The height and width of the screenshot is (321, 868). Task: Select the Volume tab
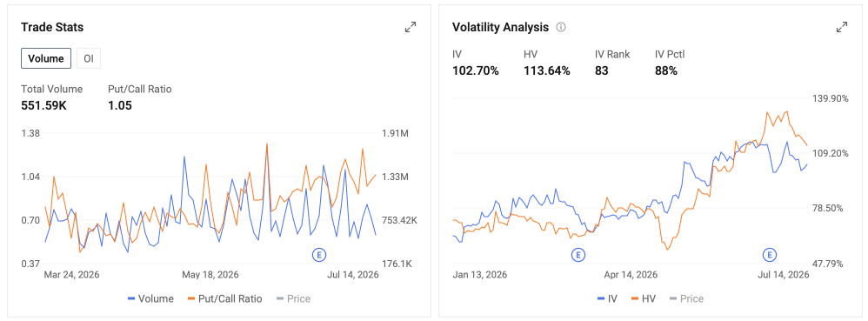46,58
